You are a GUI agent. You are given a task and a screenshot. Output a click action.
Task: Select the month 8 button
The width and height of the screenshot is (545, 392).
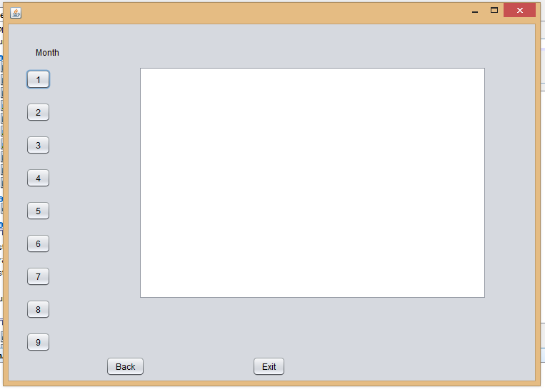tap(39, 309)
